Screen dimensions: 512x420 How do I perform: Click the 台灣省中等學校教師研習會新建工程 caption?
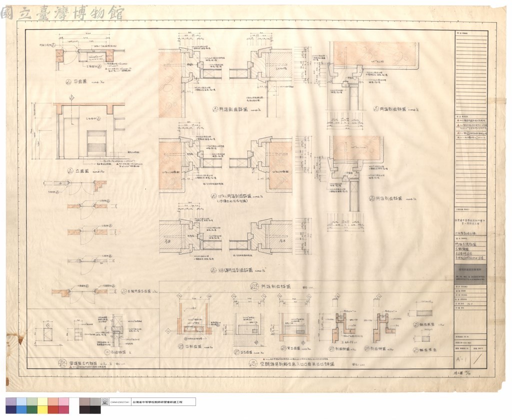(157, 402)
